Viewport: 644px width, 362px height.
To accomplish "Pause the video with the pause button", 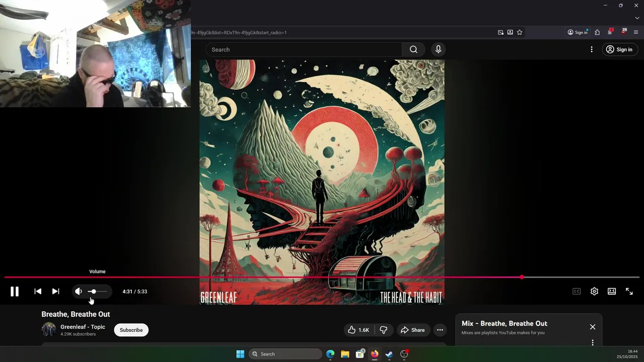I will click(x=14, y=292).
